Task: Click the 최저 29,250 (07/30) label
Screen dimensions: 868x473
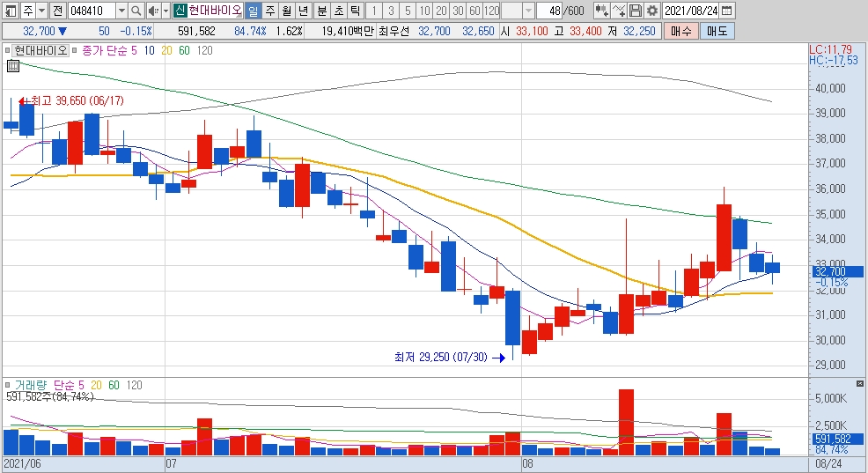Action: (x=441, y=358)
